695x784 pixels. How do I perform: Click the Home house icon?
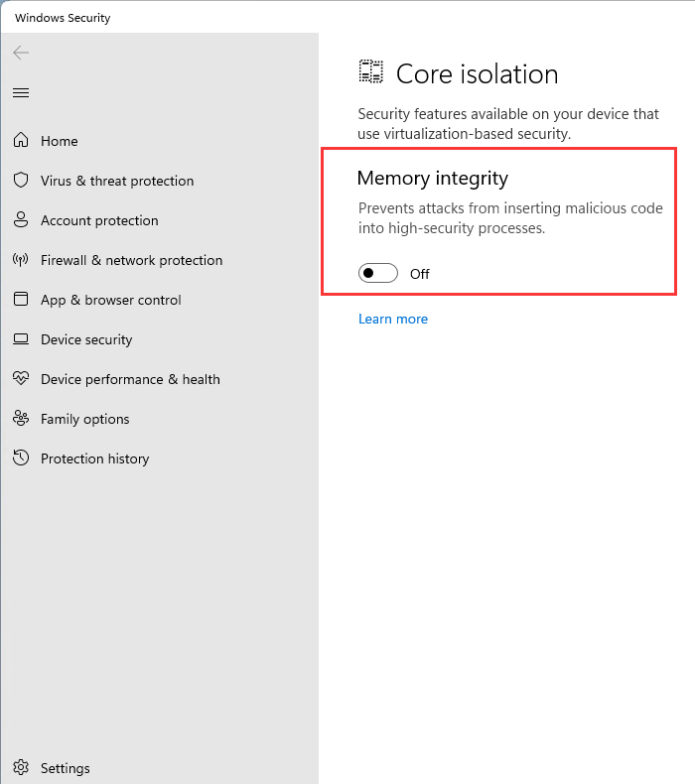click(21, 140)
